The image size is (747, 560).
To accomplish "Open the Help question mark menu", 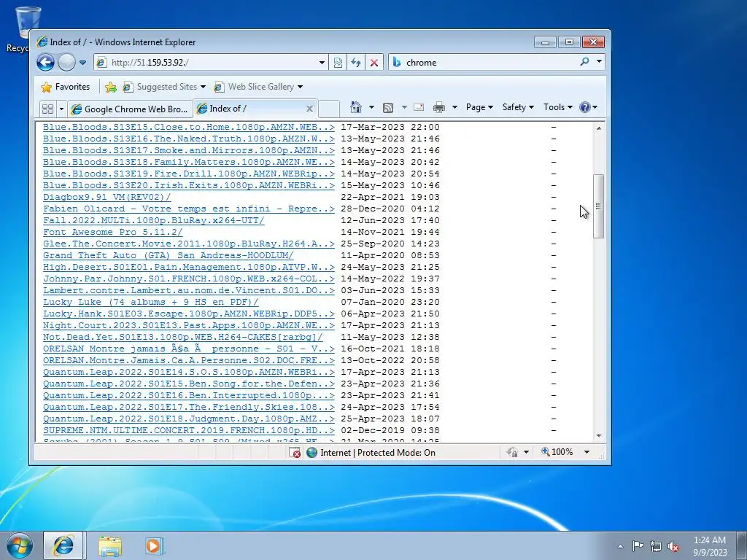I will coord(589,107).
